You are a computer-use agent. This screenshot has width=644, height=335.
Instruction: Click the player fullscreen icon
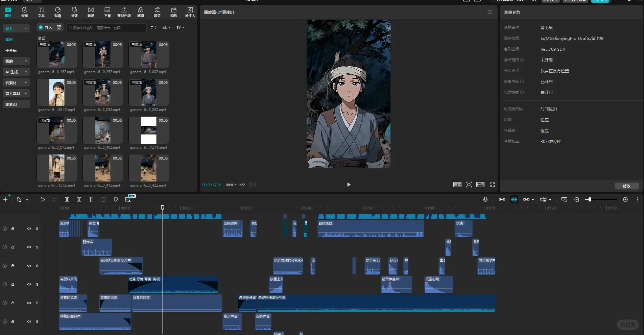[493, 185]
